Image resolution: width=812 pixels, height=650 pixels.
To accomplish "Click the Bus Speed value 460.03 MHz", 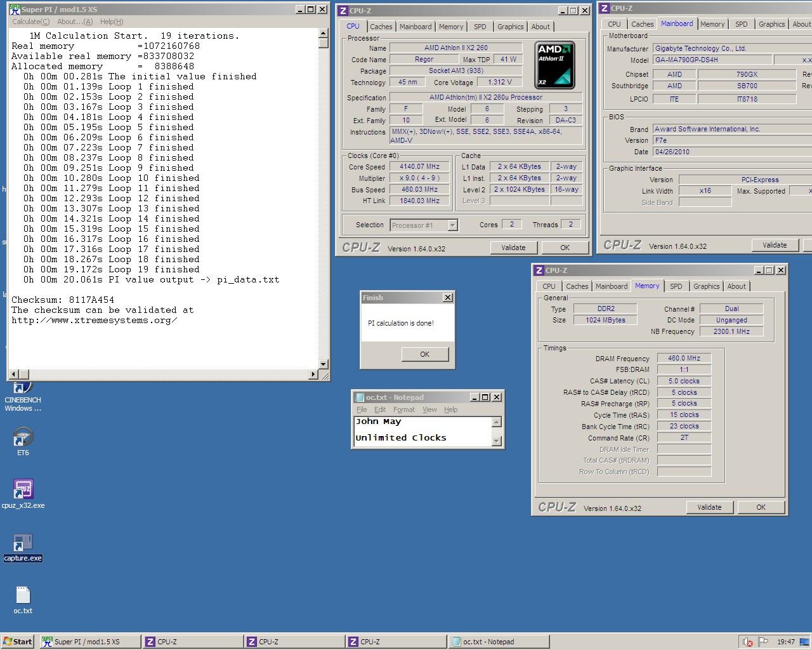I will point(420,190).
